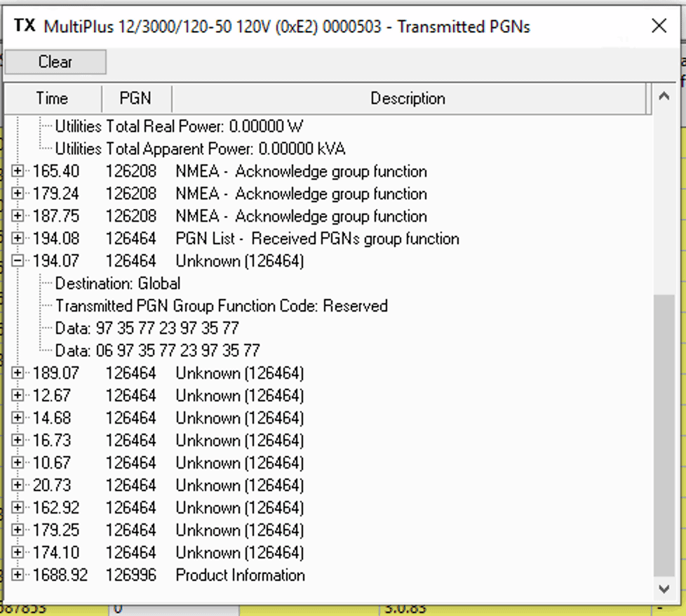The image size is (686, 616).
Task: Click the Description column header
Action: [x=408, y=98]
